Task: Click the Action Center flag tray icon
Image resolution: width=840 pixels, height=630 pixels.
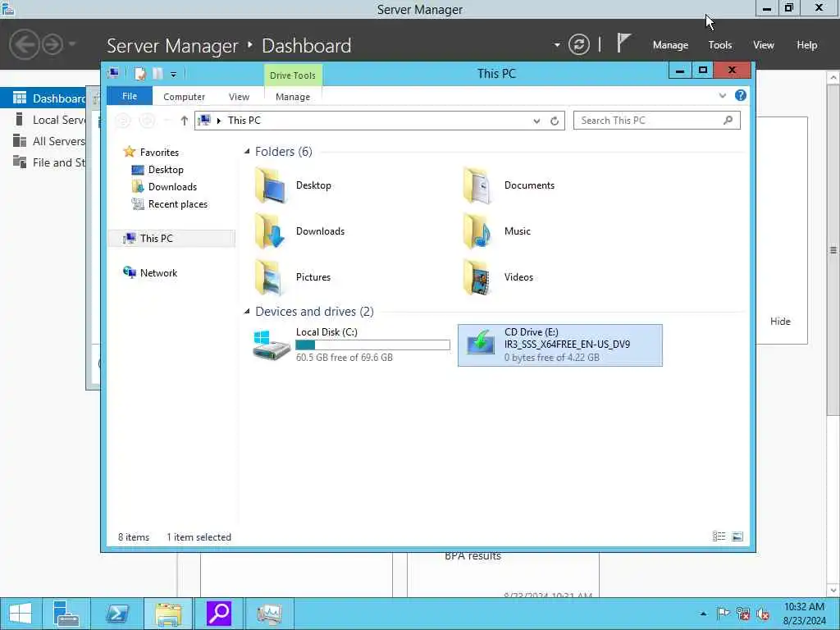Action: click(x=723, y=614)
